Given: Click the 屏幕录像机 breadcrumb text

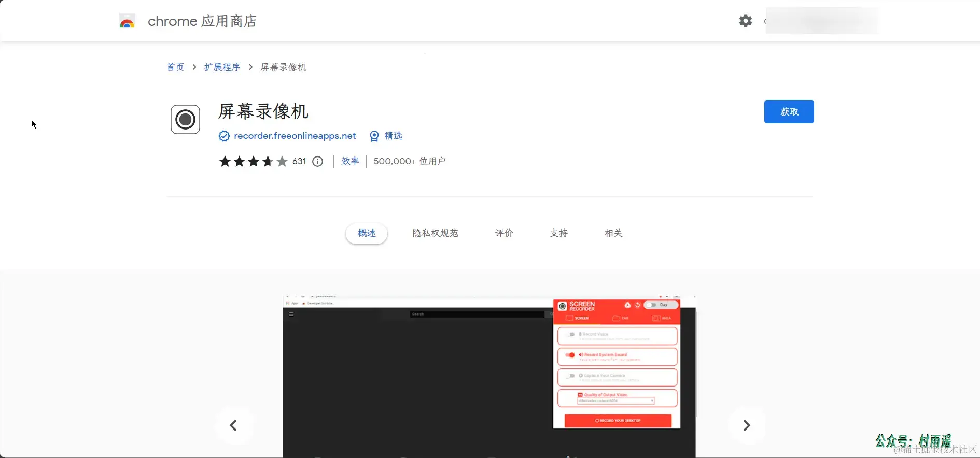Looking at the screenshot, I should pyautogui.click(x=283, y=67).
